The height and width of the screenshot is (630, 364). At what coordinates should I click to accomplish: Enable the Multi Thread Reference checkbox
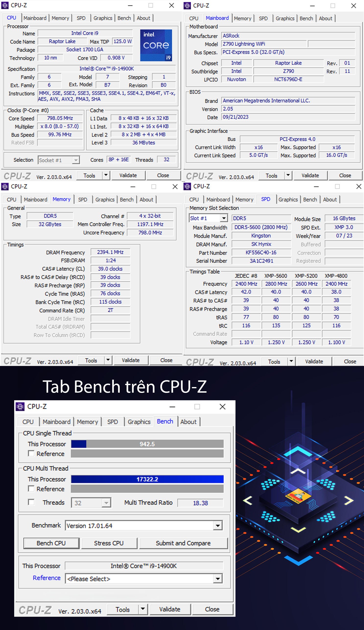pos(31,489)
